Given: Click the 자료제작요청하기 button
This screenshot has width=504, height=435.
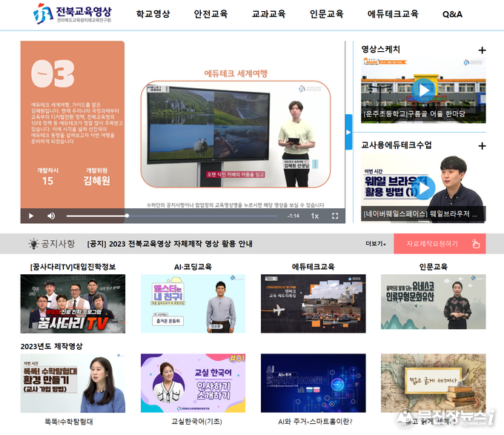Looking at the screenshot, I should point(440,244).
